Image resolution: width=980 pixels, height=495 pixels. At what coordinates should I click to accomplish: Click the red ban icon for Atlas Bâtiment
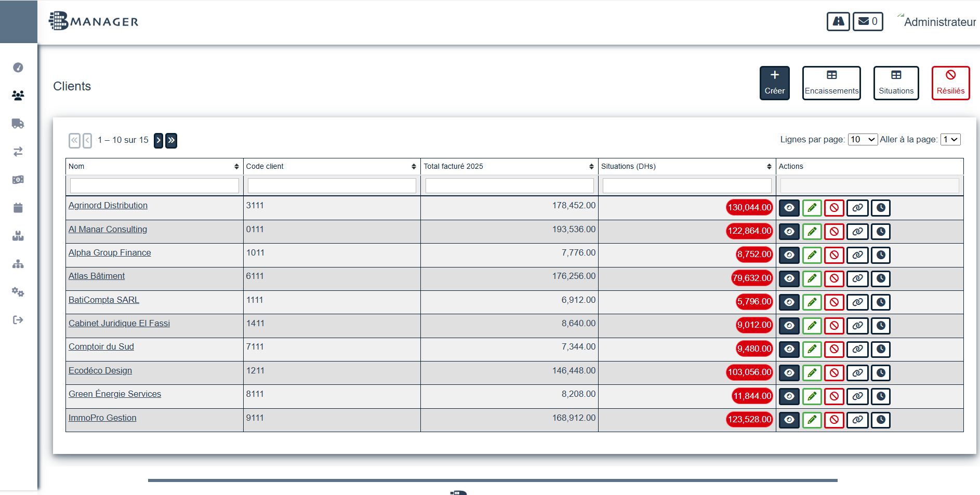tap(834, 278)
